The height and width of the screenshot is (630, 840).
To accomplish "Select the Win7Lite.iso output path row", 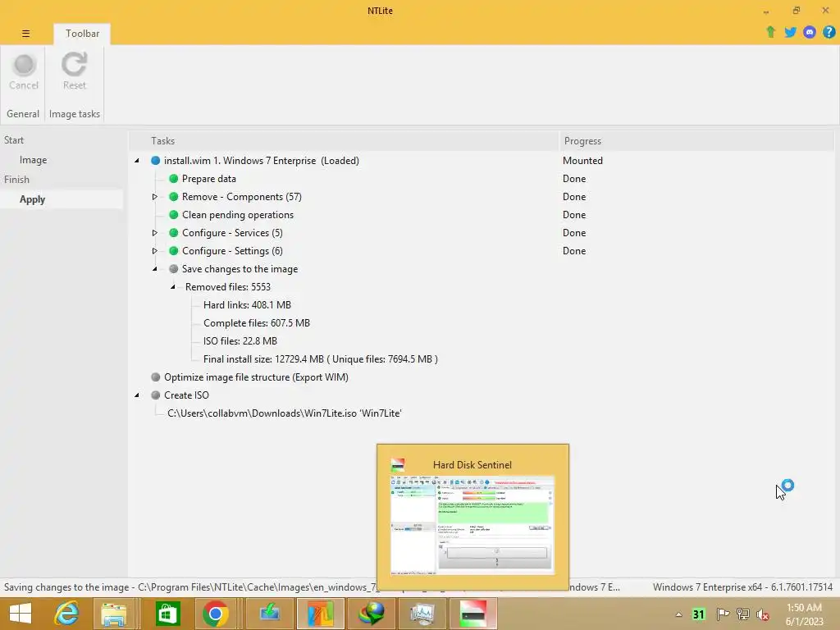I will (285, 413).
